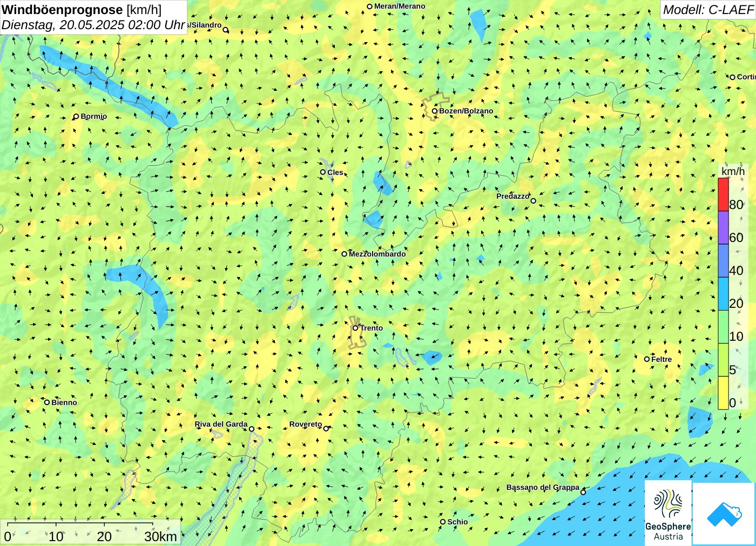Click the yellow 0 km/h legend color
This screenshot has width=756, height=546.
(x=723, y=393)
